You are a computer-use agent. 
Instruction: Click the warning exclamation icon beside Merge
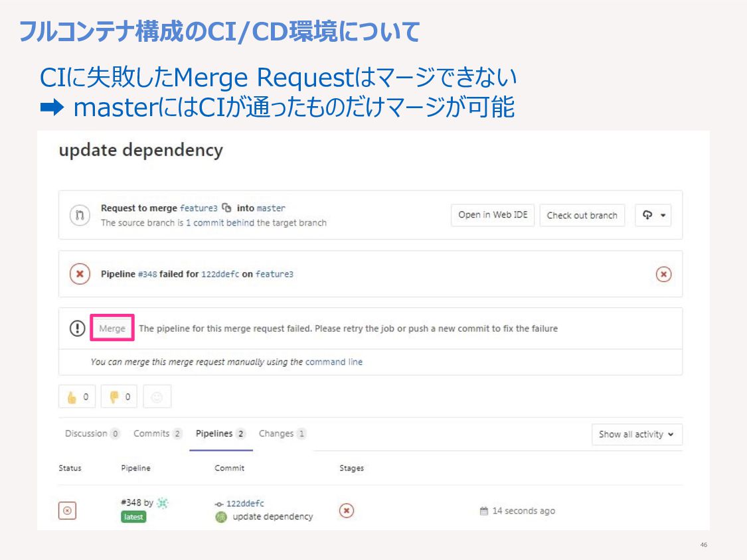[77, 328]
